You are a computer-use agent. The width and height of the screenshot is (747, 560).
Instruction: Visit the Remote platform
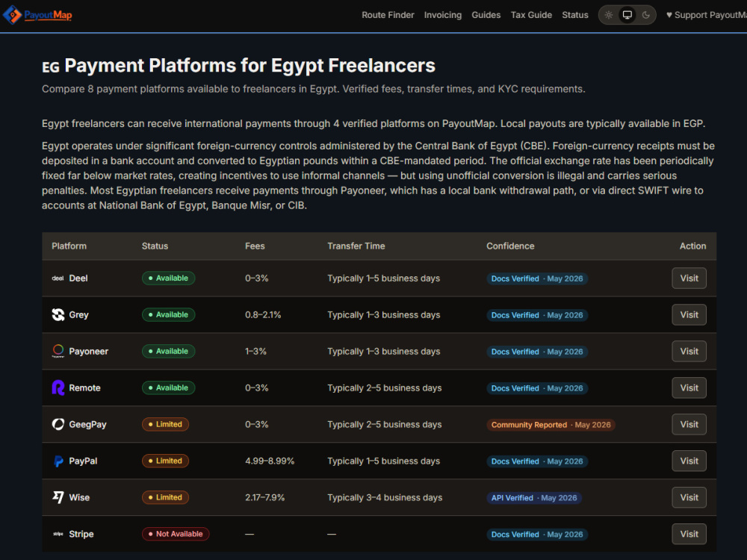pos(689,388)
